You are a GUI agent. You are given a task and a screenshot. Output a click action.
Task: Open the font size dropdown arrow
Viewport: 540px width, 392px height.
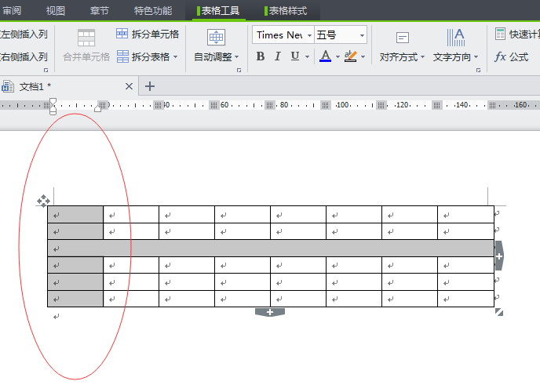click(x=362, y=35)
